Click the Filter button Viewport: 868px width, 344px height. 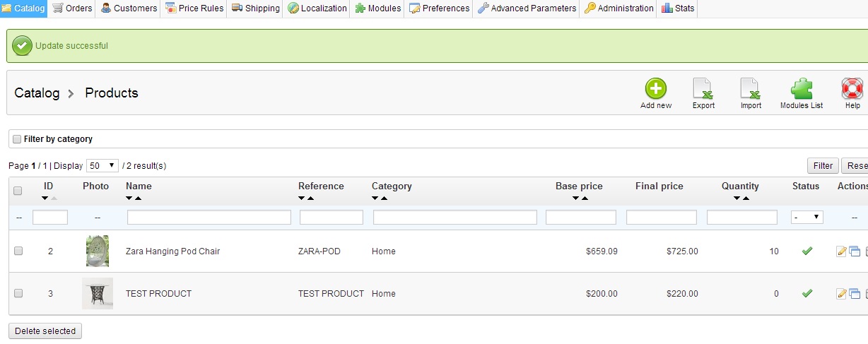(823, 166)
